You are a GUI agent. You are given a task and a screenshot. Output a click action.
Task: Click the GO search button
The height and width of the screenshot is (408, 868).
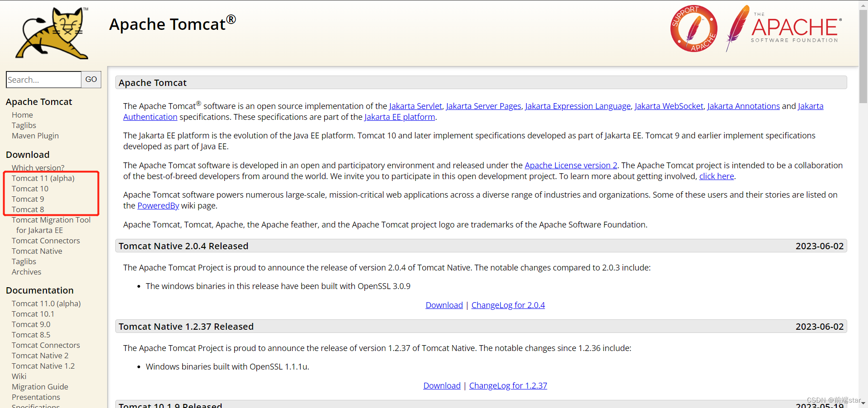pyautogui.click(x=91, y=80)
